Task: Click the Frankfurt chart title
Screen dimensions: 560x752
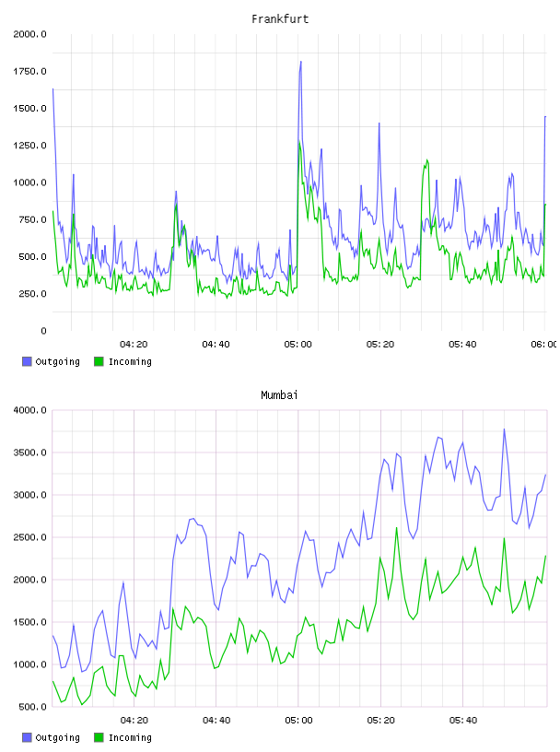Action: 280,19
